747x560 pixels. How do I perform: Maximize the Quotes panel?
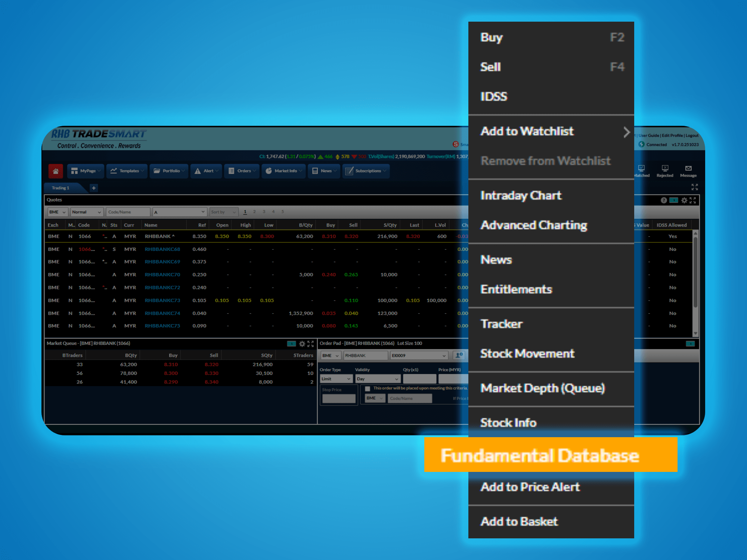pos(693,200)
